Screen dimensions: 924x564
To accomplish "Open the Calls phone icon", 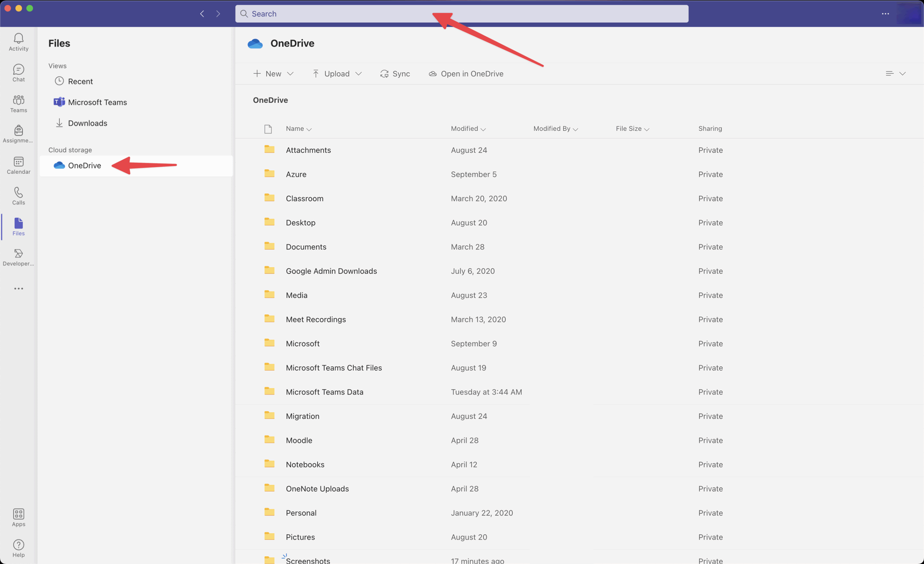I will [18, 196].
